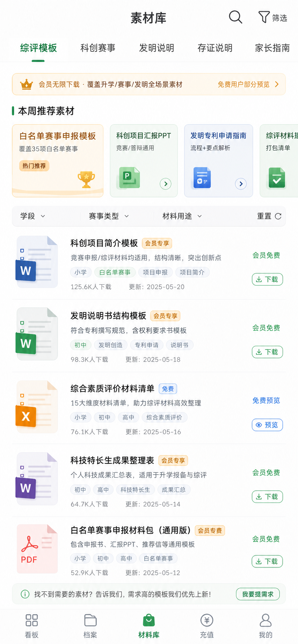
Task: Open 科创项目汇报PPT with circled arrow
Action: coord(166,184)
